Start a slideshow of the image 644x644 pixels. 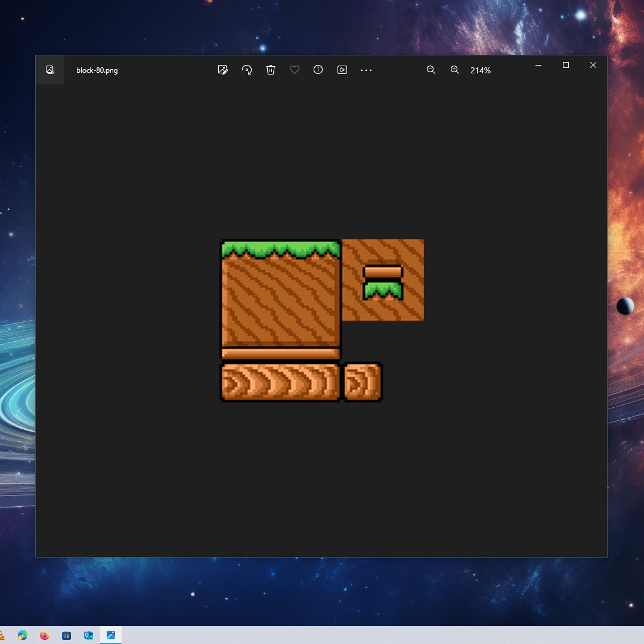(x=342, y=70)
